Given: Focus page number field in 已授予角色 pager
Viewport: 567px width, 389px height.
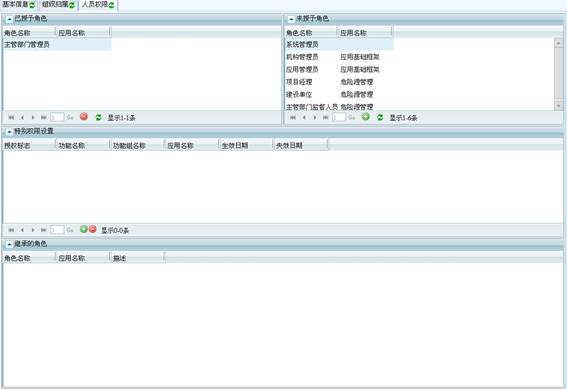Looking at the screenshot, I should (57, 117).
